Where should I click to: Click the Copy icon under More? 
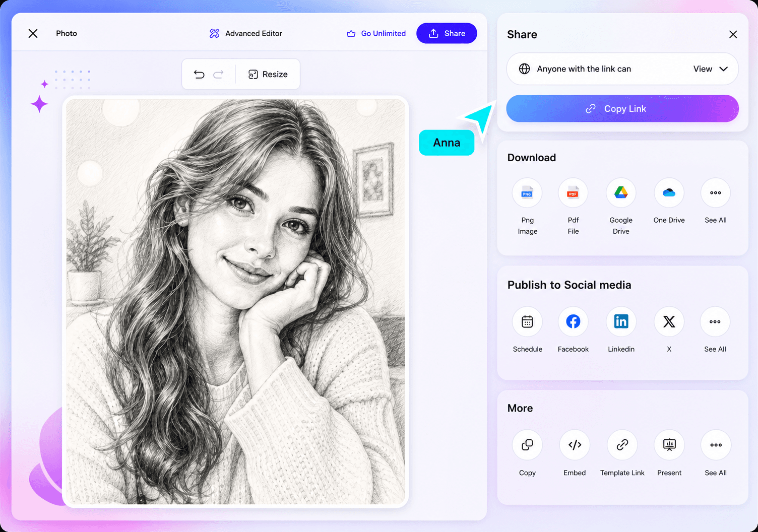pyautogui.click(x=527, y=445)
